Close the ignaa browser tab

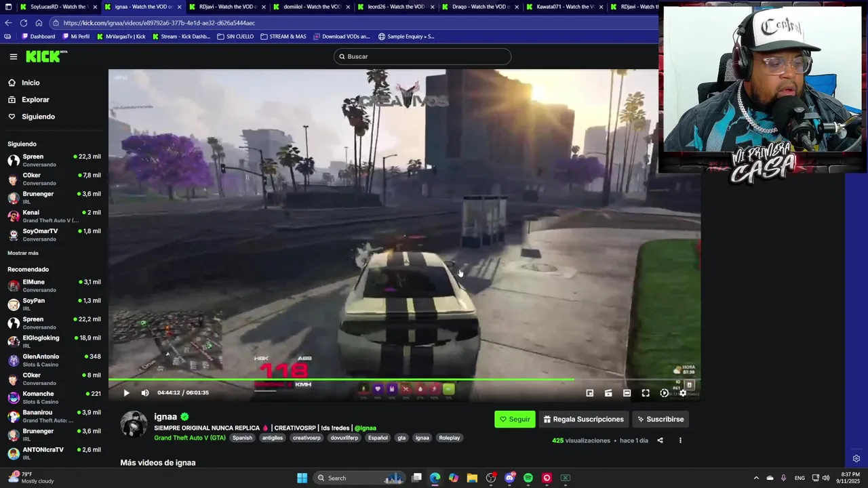[x=179, y=7]
